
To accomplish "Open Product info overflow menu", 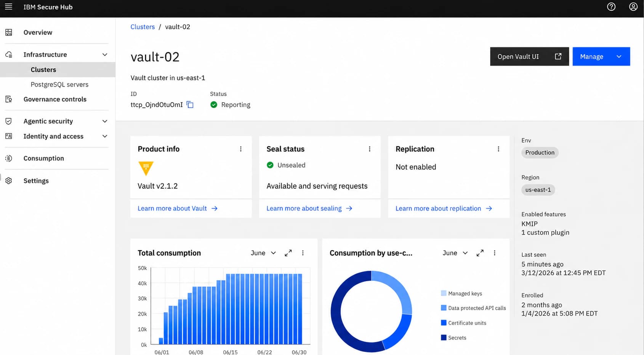I will click(241, 149).
